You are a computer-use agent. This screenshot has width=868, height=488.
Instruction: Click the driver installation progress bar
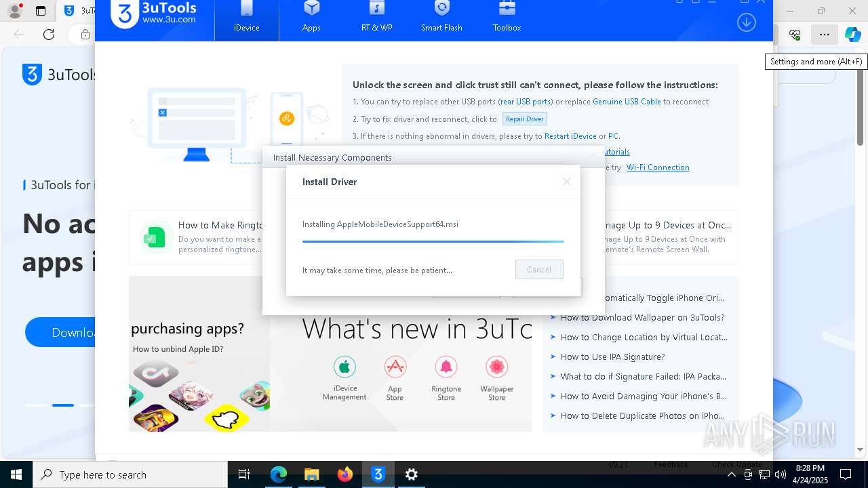(x=433, y=241)
